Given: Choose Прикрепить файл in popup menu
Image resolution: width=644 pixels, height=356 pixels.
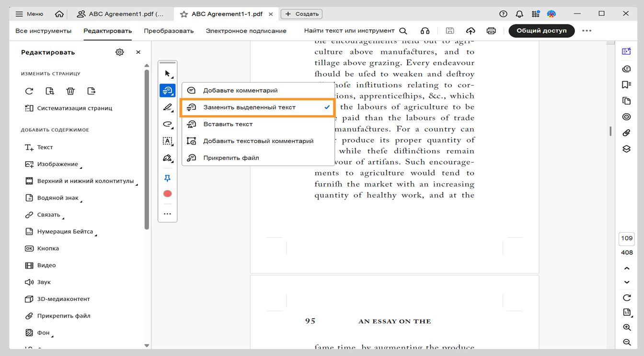Looking at the screenshot, I should click(258, 157).
